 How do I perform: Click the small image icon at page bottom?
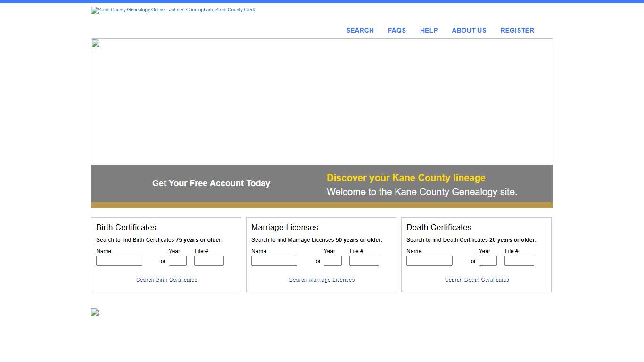tap(94, 312)
